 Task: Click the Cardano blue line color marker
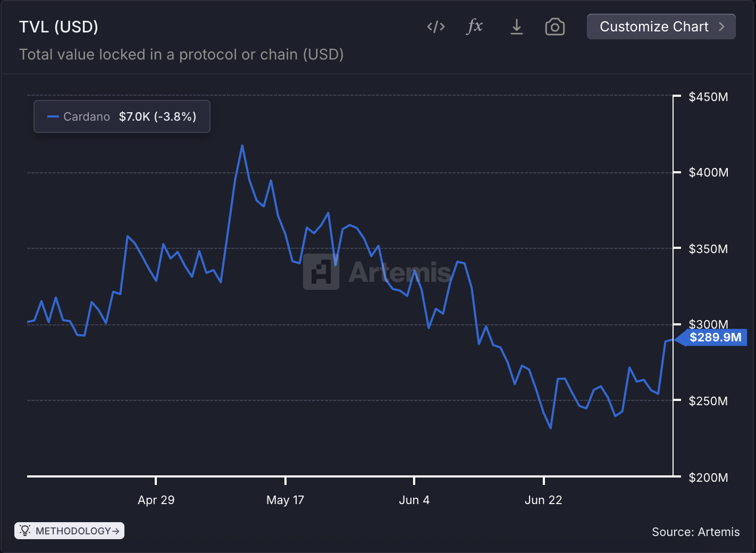(x=53, y=116)
